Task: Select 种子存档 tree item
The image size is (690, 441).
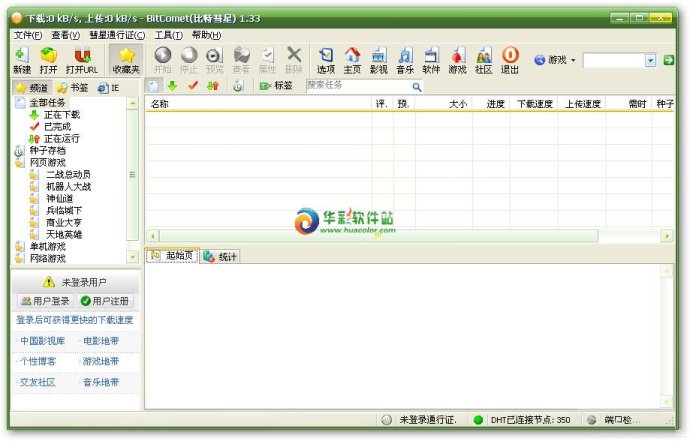Action: coord(48,150)
